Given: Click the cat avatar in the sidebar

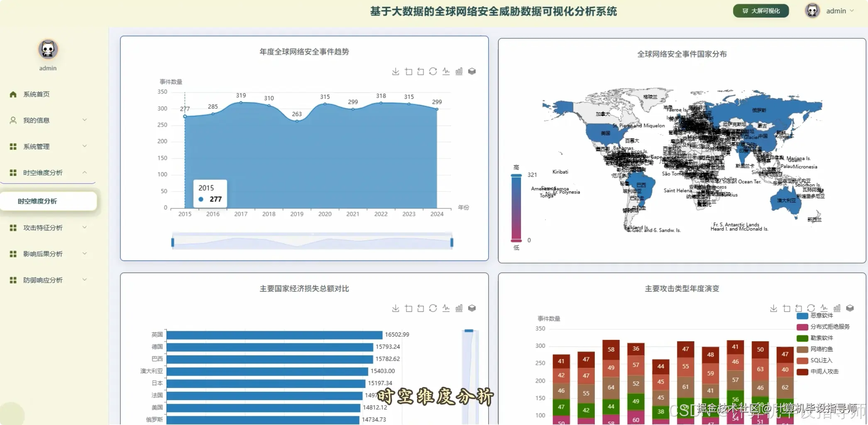Looking at the screenshot, I should pos(48,49).
